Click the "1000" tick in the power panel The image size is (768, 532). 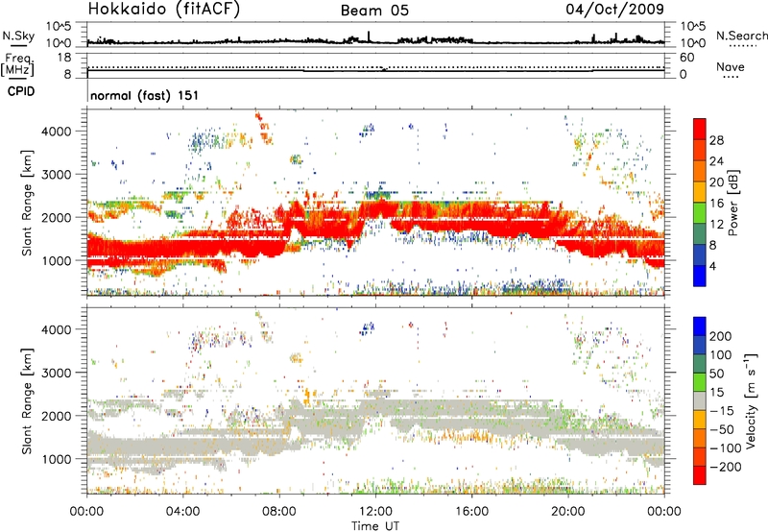(x=57, y=260)
